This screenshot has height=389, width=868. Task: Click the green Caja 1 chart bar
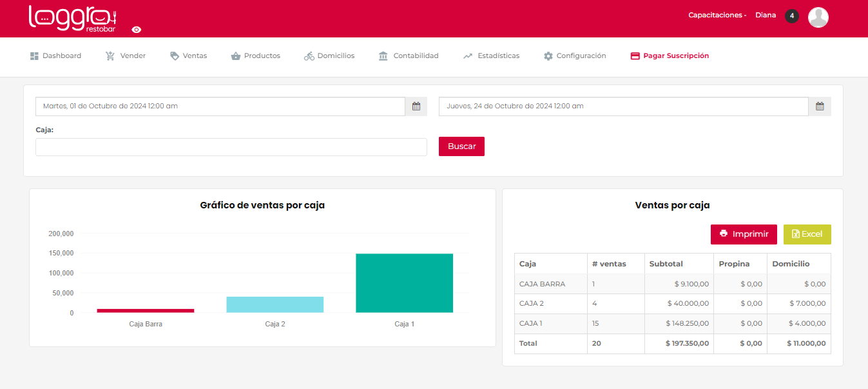pyautogui.click(x=404, y=283)
